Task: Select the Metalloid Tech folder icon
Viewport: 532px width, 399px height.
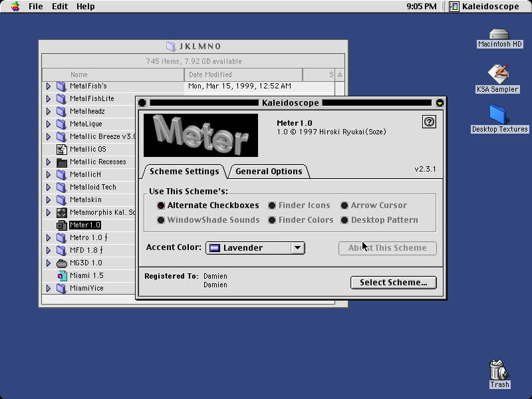Action: click(61, 188)
